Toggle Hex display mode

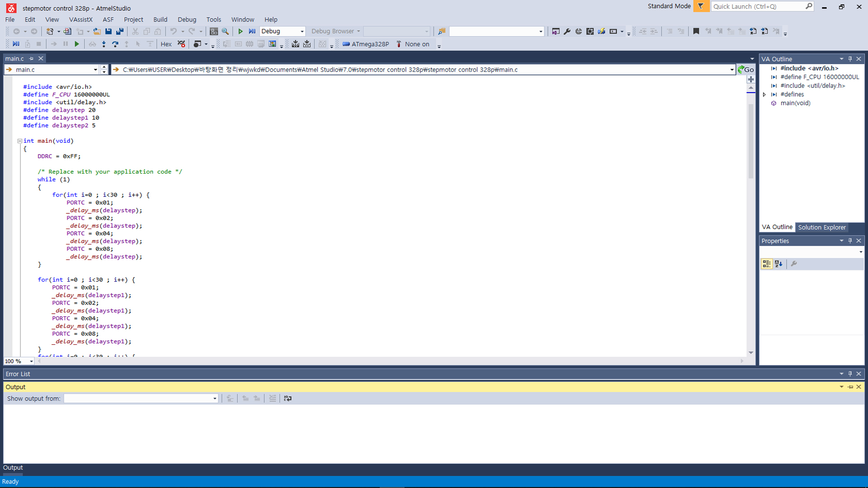(x=166, y=44)
